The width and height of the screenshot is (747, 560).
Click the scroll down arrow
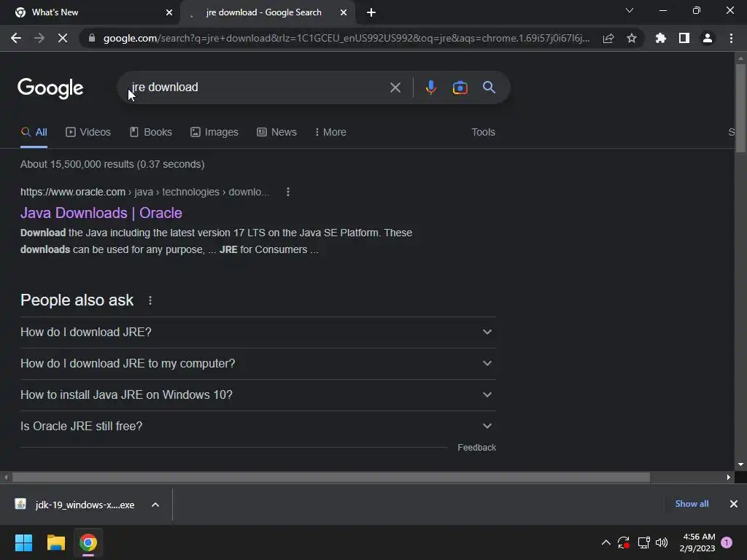[x=740, y=464]
